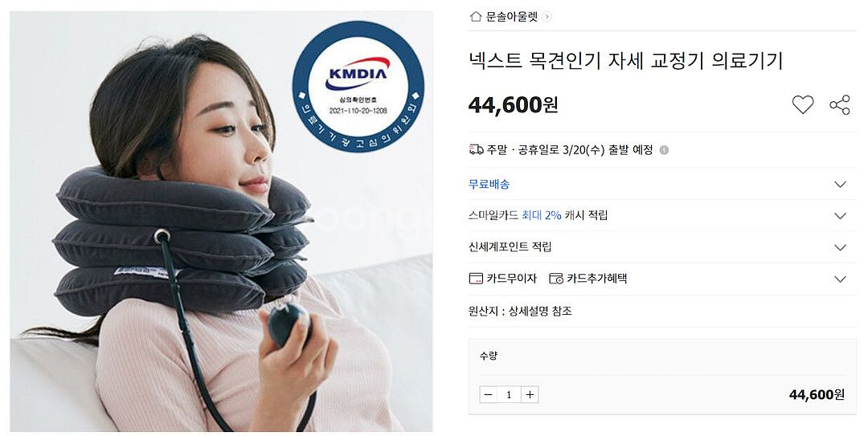Click the KMDIA certification badge
The height and width of the screenshot is (436, 868).
[358, 86]
